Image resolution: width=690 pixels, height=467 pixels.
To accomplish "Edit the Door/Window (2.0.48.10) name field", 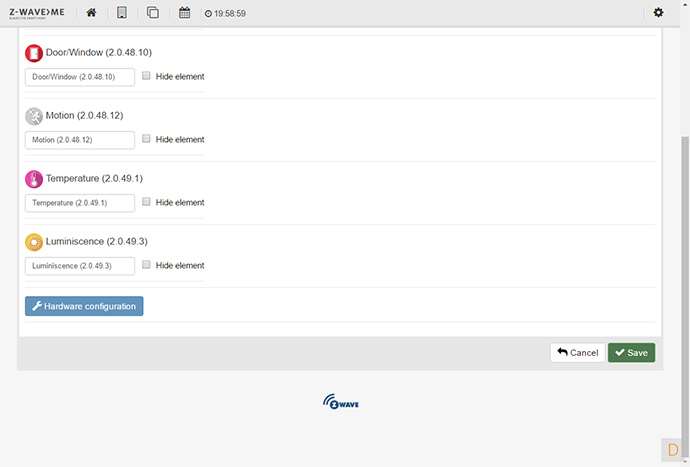I will point(80,77).
